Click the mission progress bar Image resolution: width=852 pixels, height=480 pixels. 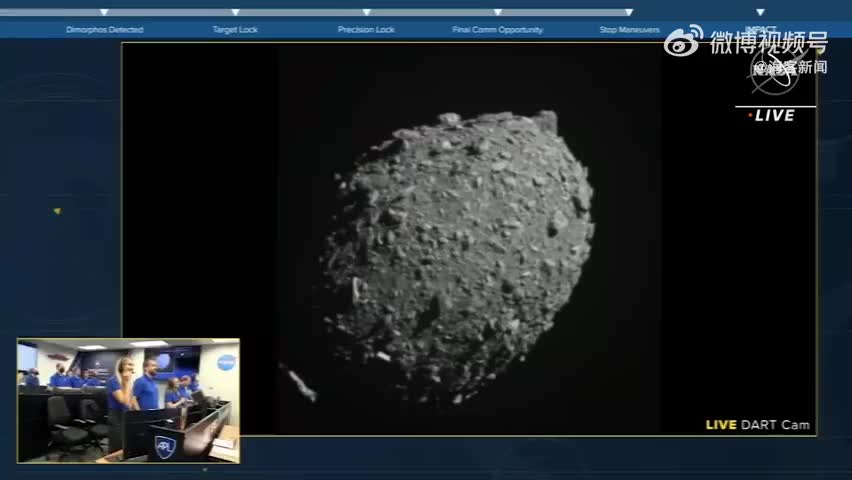[x=315, y=12]
